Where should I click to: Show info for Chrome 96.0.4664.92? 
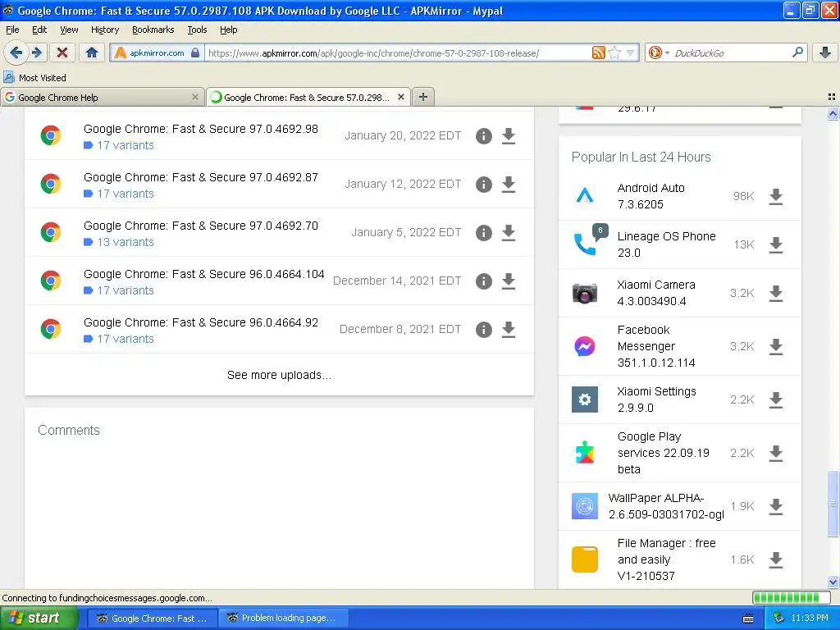coord(484,330)
